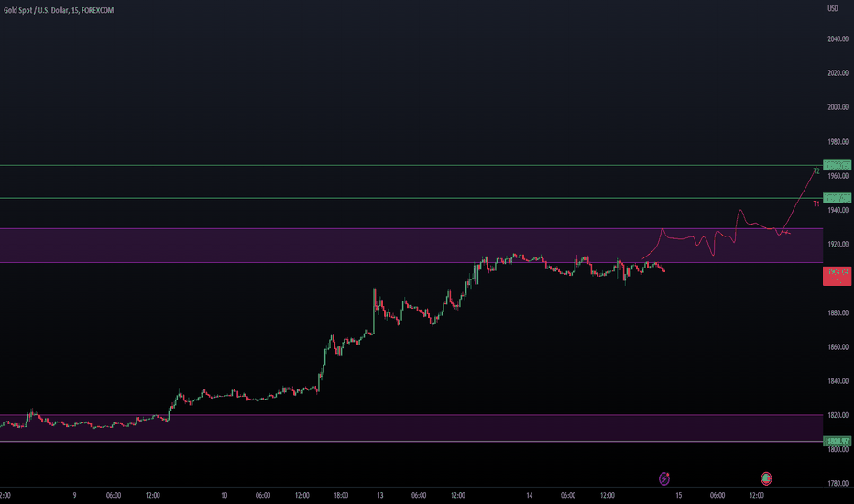Click the T1 target label

coord(816,203)
